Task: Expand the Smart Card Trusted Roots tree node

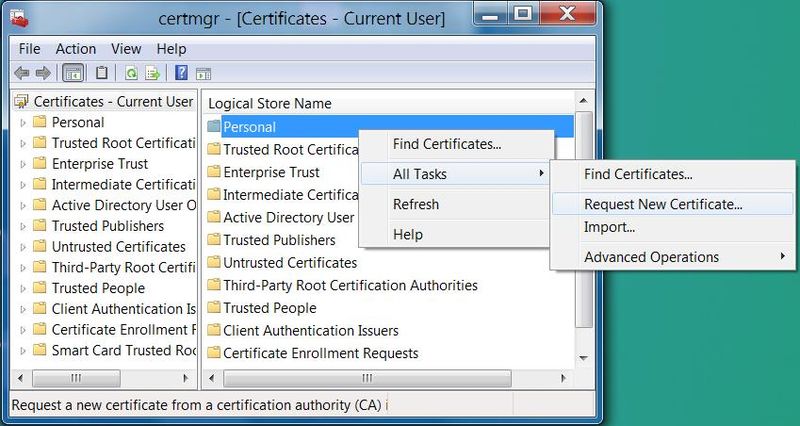Action: pos(23,351)
